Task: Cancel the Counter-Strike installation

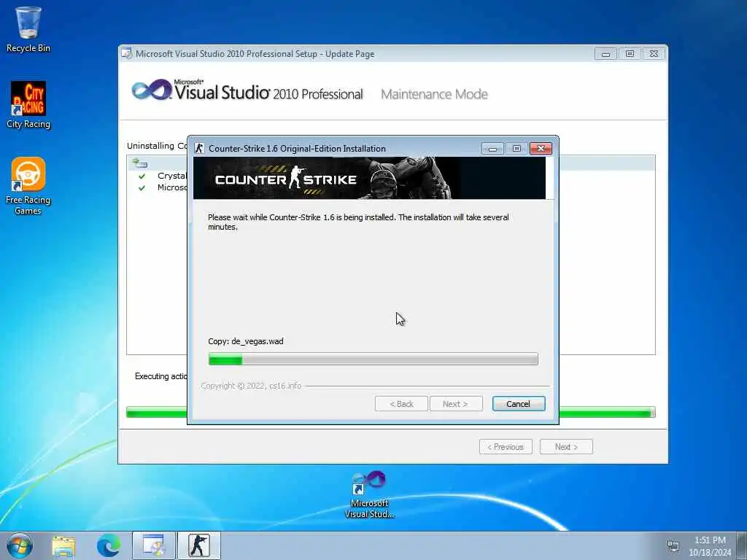Action: pyautogui.click(x=519, y=404)
